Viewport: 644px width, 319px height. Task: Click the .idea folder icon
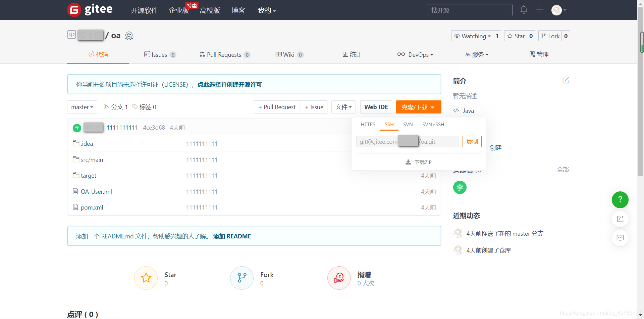pyautogui.click(x=76, y=143)
